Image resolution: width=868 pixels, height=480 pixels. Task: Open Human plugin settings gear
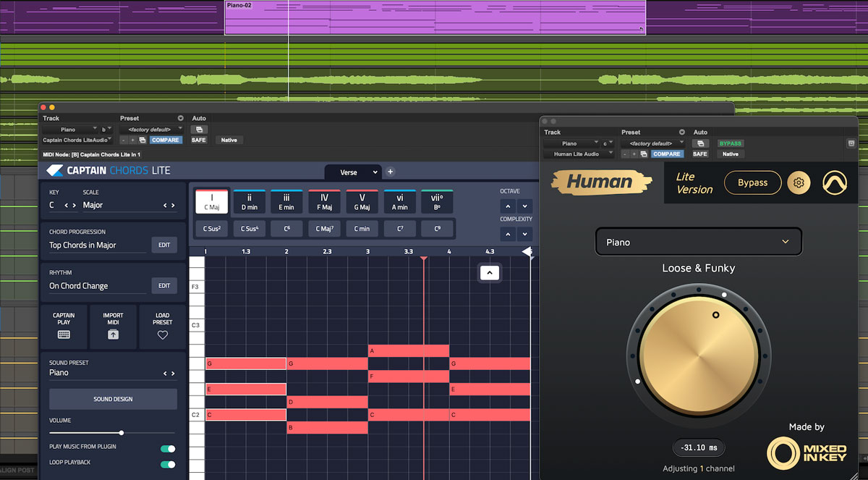point(799,183)
